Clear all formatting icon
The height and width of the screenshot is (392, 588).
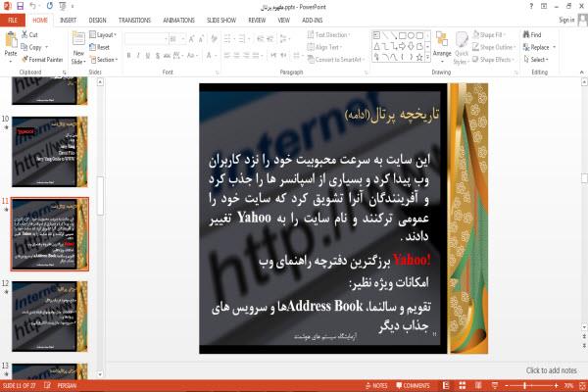click(214, 38)
